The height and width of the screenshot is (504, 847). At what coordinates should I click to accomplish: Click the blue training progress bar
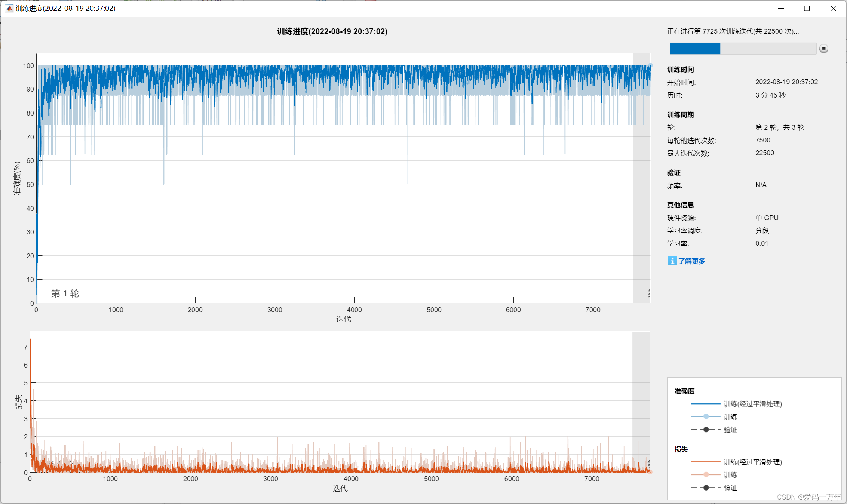point(695,49)
